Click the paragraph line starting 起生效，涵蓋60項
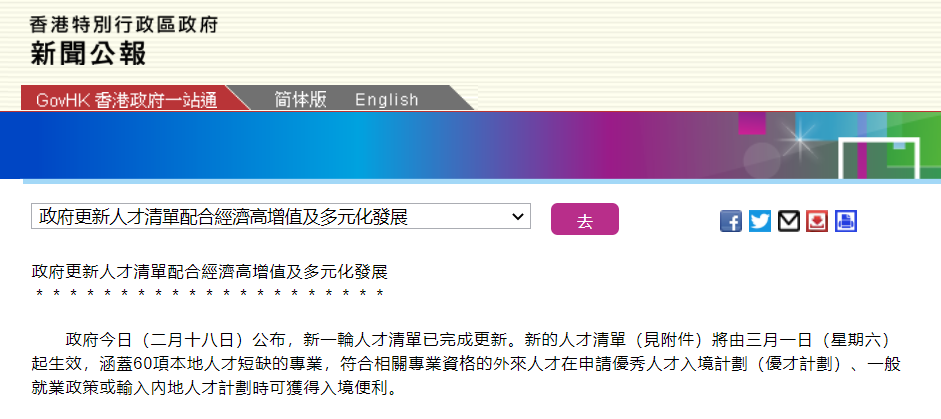Viewport: 941px width, 419px height. coord(466,364)
